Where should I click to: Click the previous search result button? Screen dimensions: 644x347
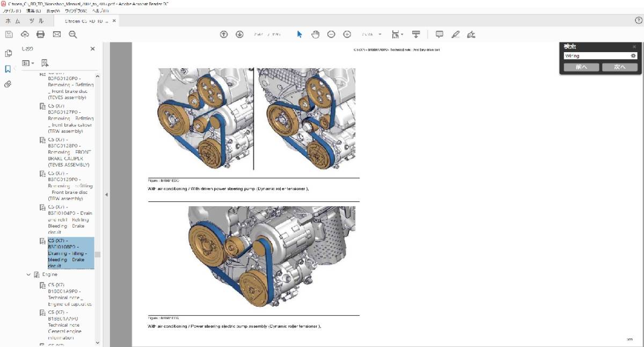(x=581, y=67)
